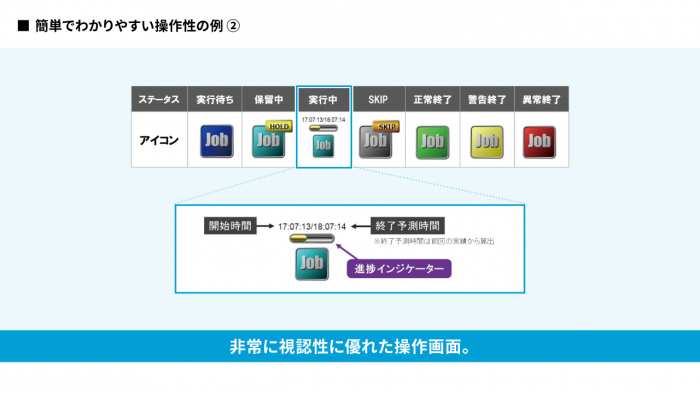700x394 pixels.
Task: Select the yellow Job icon under 警告終了
Action: point(487,142)
